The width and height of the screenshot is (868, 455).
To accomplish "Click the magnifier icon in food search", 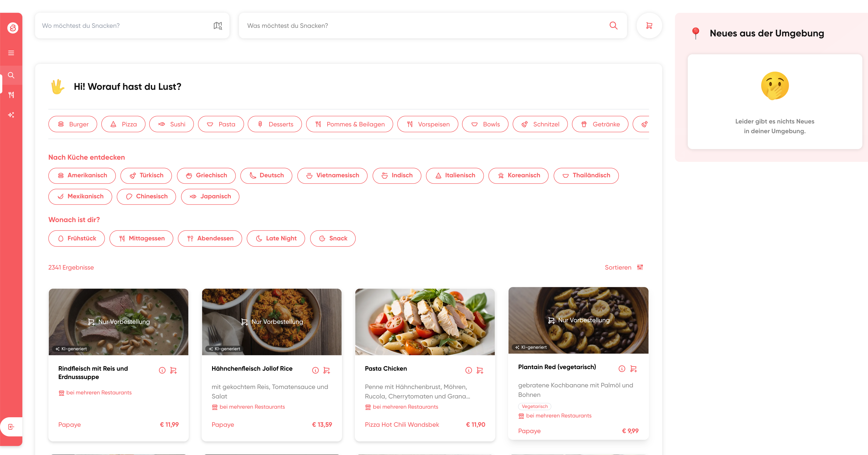I will [x=613, y=26].
